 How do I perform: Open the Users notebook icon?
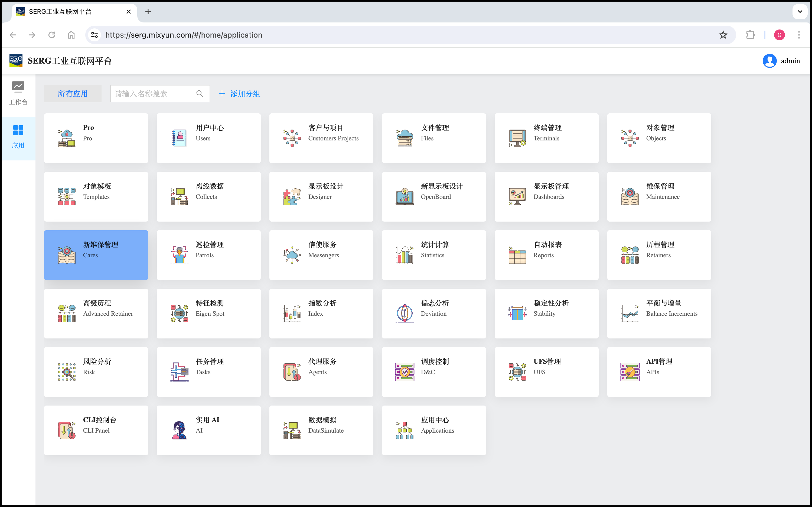[x=179, y=138]
